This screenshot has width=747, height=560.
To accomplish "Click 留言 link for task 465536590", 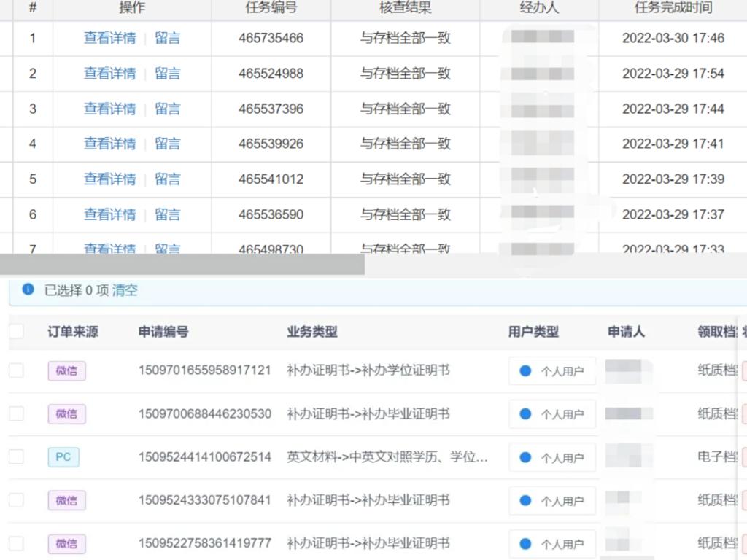I will 167,214.
